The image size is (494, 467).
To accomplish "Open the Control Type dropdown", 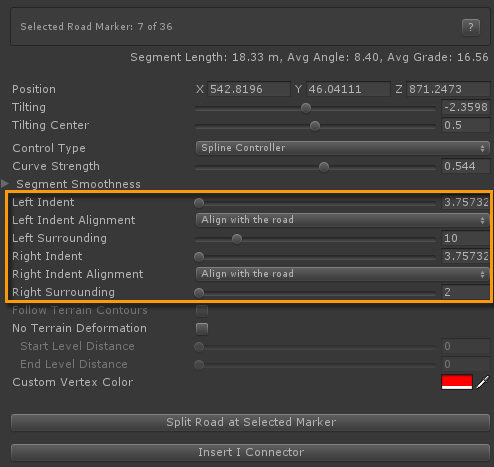I will tap(343, 148).
